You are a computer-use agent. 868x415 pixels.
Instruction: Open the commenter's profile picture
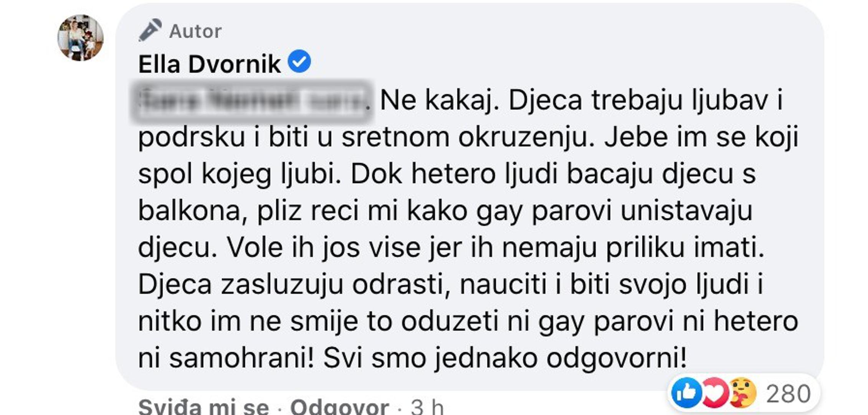pos(81,38)
